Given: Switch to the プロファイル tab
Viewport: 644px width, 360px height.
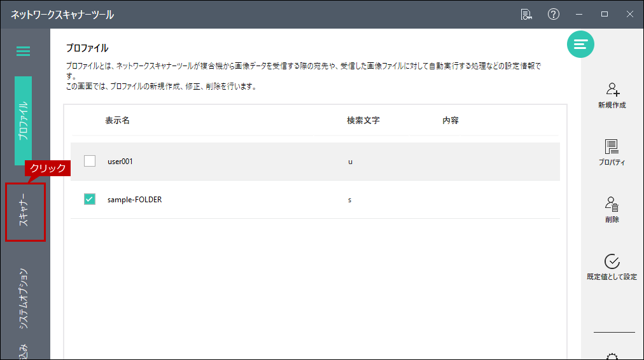Looking at the screenshot, I should 23,121.
